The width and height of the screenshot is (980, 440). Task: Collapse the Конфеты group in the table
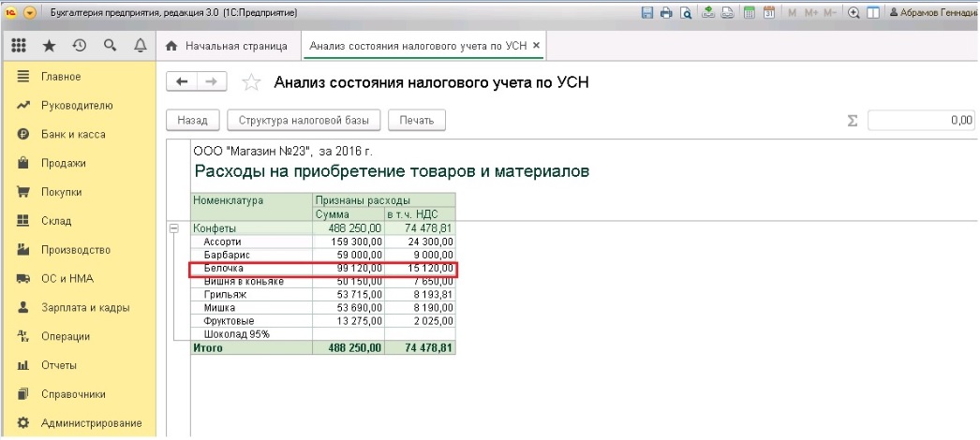[173, 227]
